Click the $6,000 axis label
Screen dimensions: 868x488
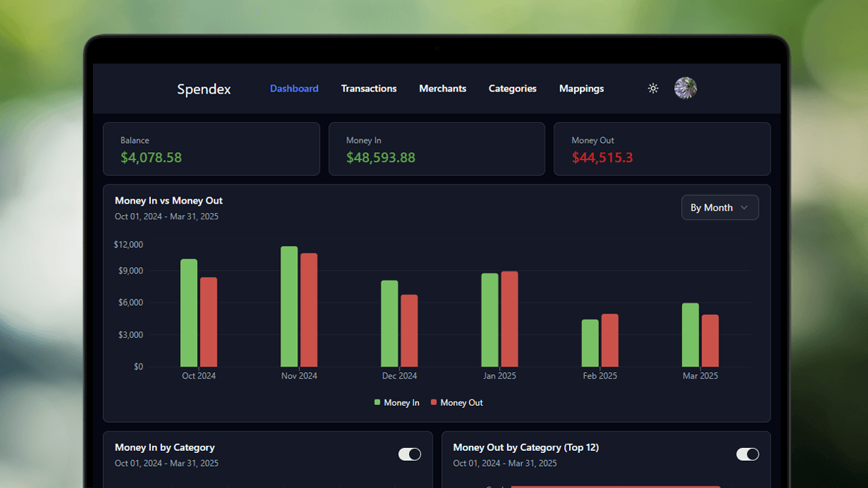(x=131, y=303)
